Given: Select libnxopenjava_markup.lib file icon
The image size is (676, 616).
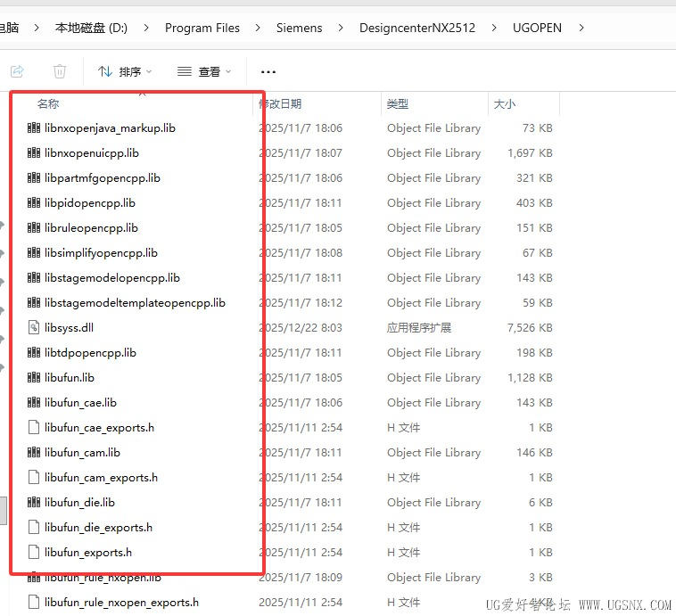Looking at the screenshot, I should click(x=34, y=128).
